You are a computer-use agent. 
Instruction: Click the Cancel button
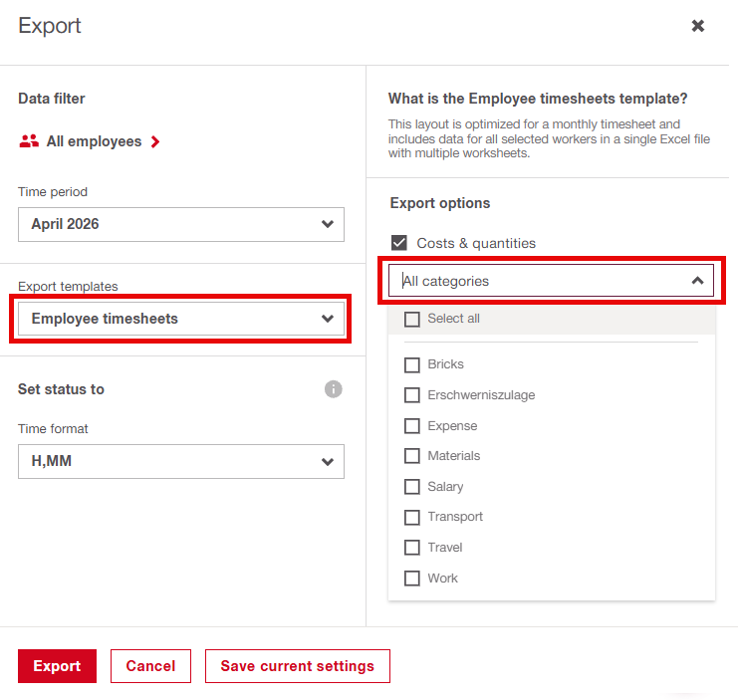(150, 666)
